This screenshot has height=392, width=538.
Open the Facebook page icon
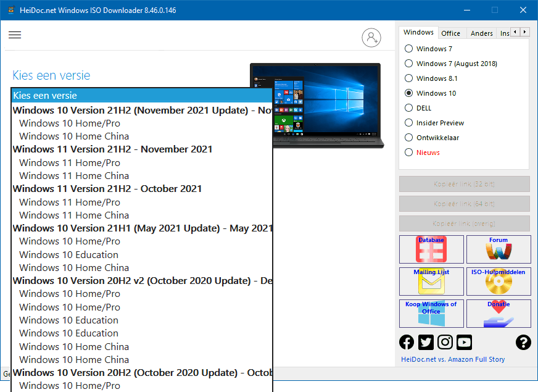point(407,342)
